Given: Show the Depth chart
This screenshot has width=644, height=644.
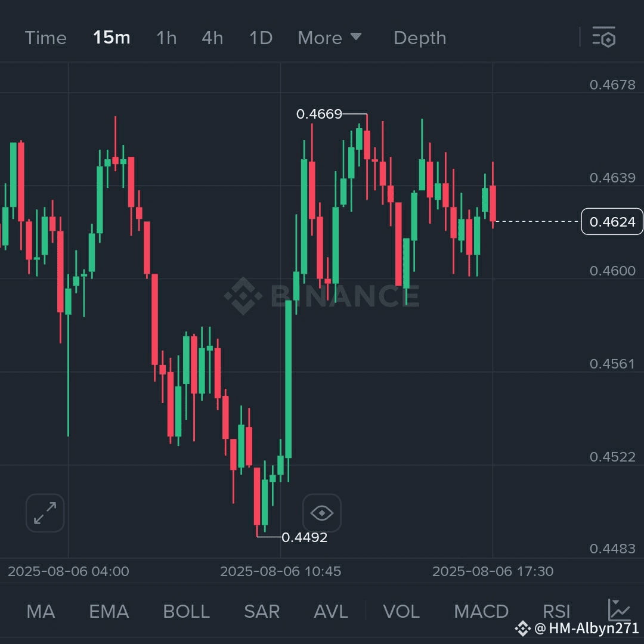Looking at the screenshot, I should (420, 38).
